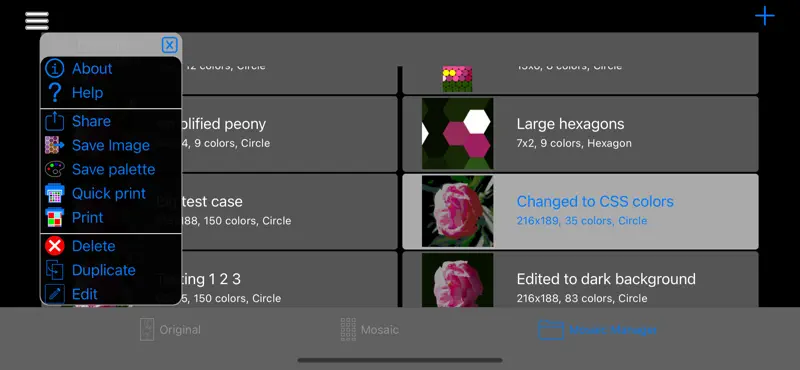Select Save Image menu entry
The image size is (800, 370).
click(x=111, y=145)
